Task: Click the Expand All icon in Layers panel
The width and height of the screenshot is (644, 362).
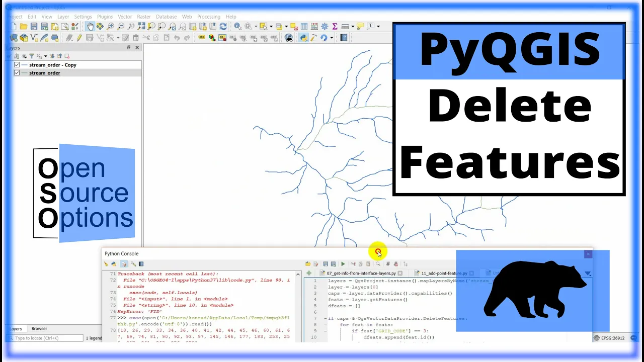Action: [x=52, y=56]
